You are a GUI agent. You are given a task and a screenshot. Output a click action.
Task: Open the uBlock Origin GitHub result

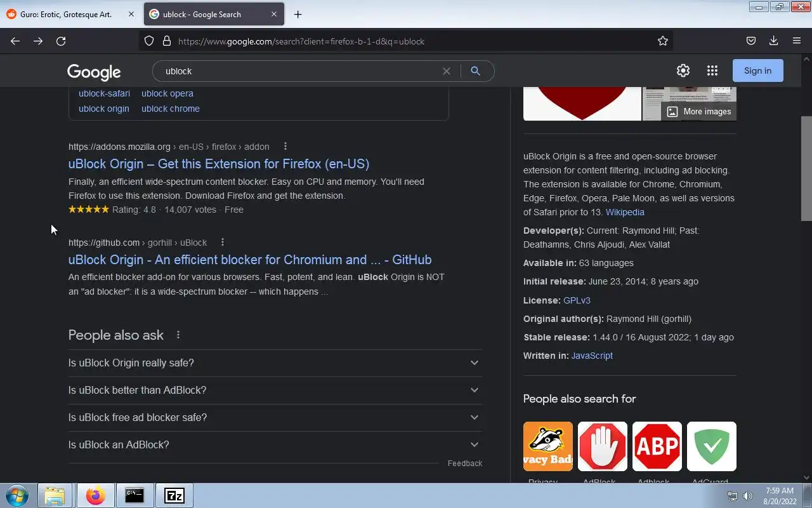point(250,260)
